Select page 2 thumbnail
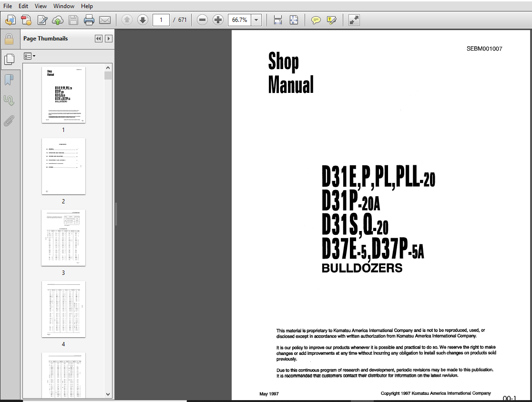Image resolution: width=532 pixels, height=402 pixels. click(63, 166)
